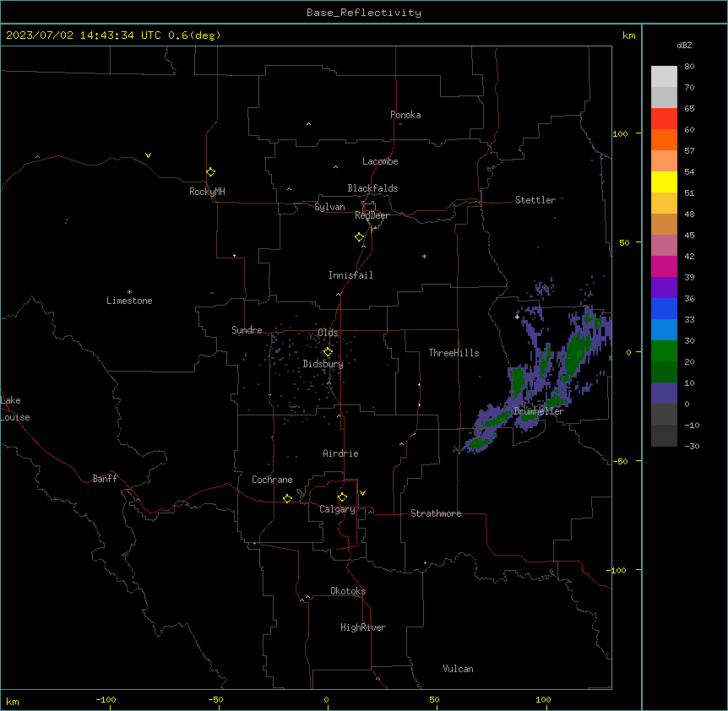Click the RockyMH label
The image size is (728, 711).
click(x=207, y=192)
